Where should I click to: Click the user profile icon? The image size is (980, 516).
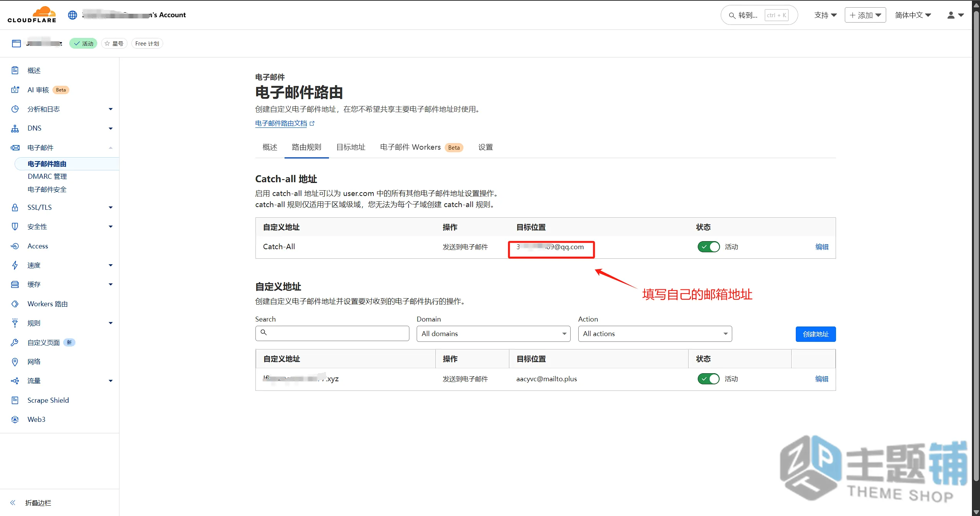[951, 15]
